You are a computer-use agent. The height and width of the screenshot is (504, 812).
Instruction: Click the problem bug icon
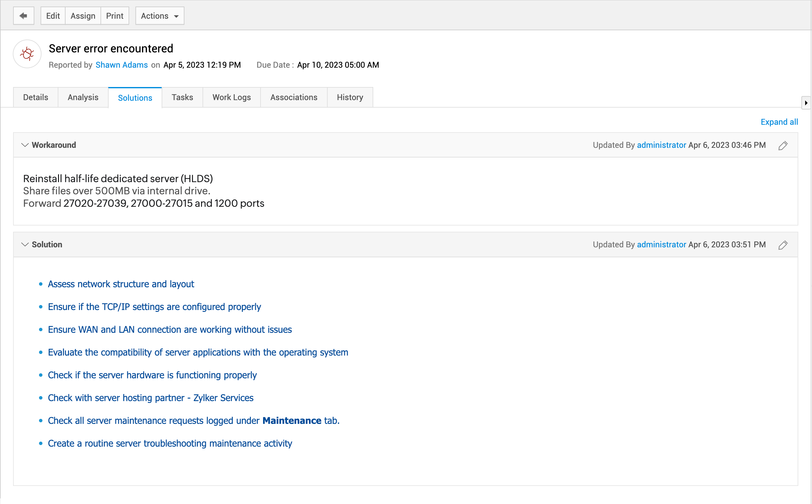(x=27, y=54)
